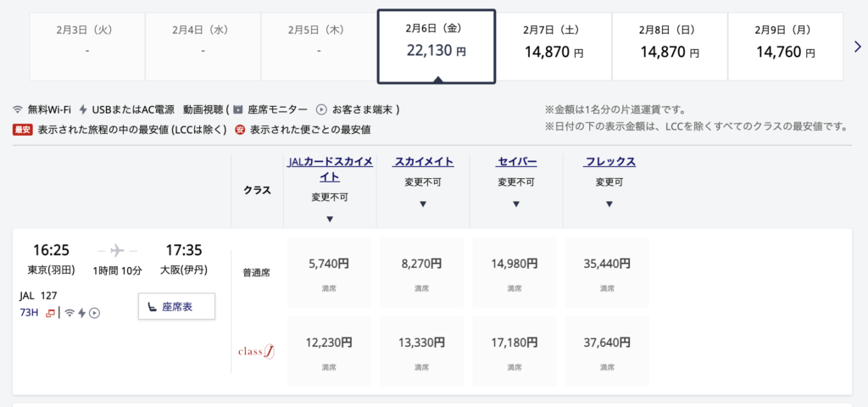Select the 2月5日（木）date tab
Screen dimensions: 868x407
pyautogui.click(x=320, y=47)
